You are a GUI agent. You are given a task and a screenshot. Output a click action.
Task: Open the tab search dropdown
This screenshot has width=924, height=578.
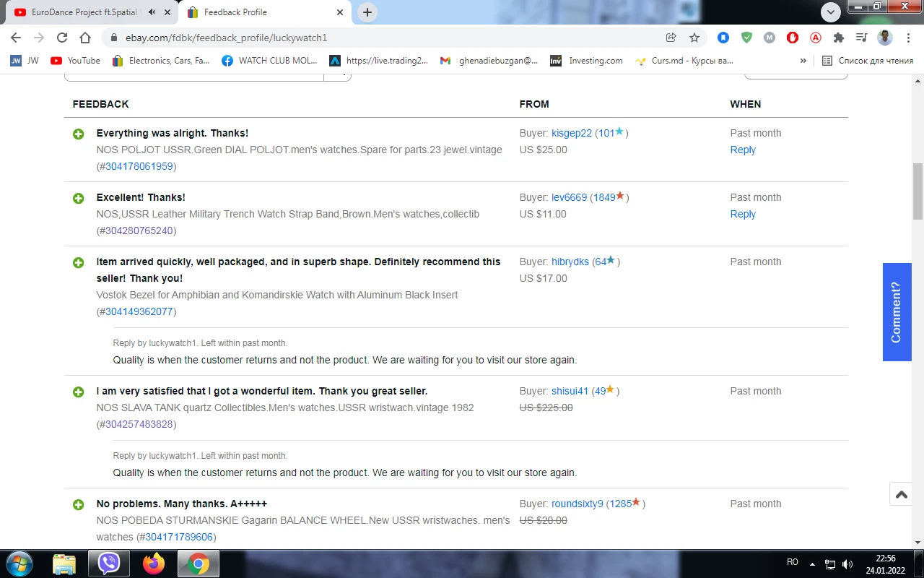831,12
